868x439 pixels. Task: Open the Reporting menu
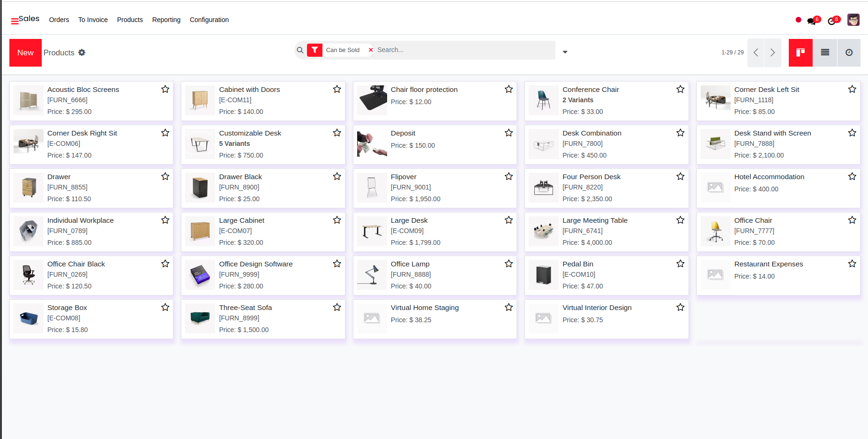point(166,20)
